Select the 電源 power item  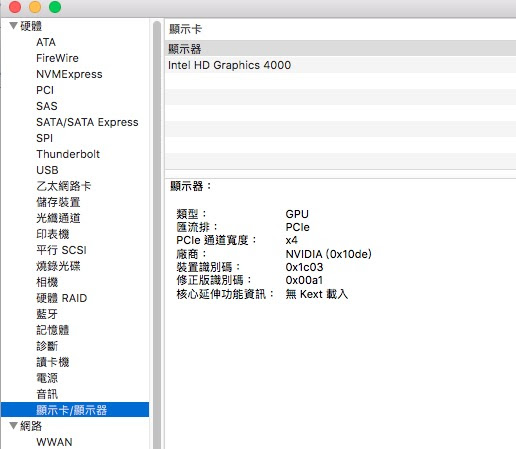[x=47, y=378]
